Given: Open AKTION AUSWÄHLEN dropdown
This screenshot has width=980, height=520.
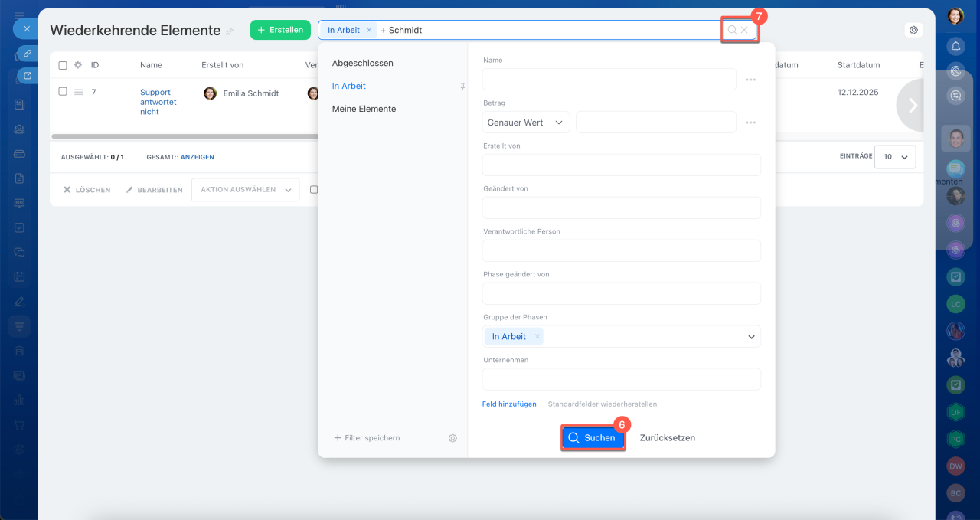Looking at the screenshot, I should pyautogui.click(x=245, y=190).
